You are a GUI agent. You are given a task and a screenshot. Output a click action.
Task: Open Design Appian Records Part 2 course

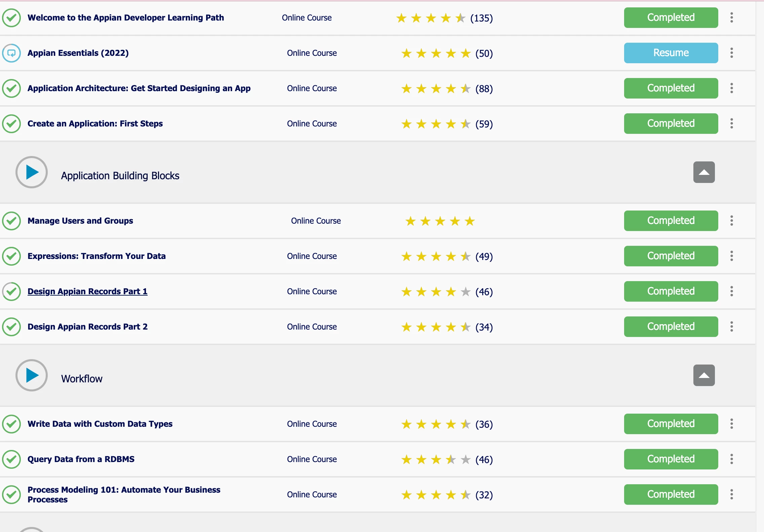(87, 327)
